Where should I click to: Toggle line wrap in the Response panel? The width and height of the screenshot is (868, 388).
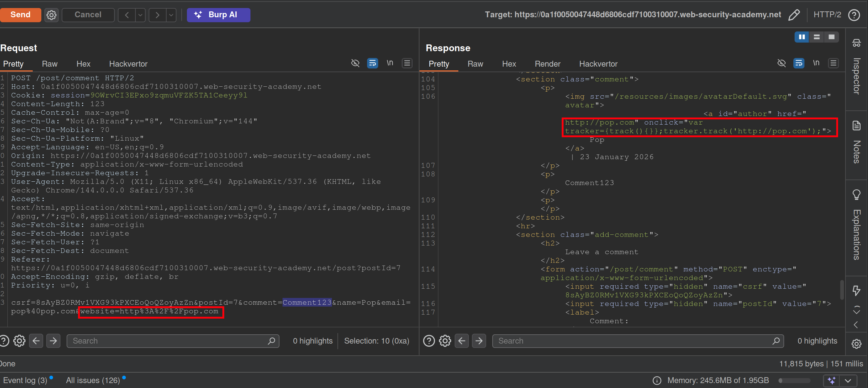click(x=799, y=63)
